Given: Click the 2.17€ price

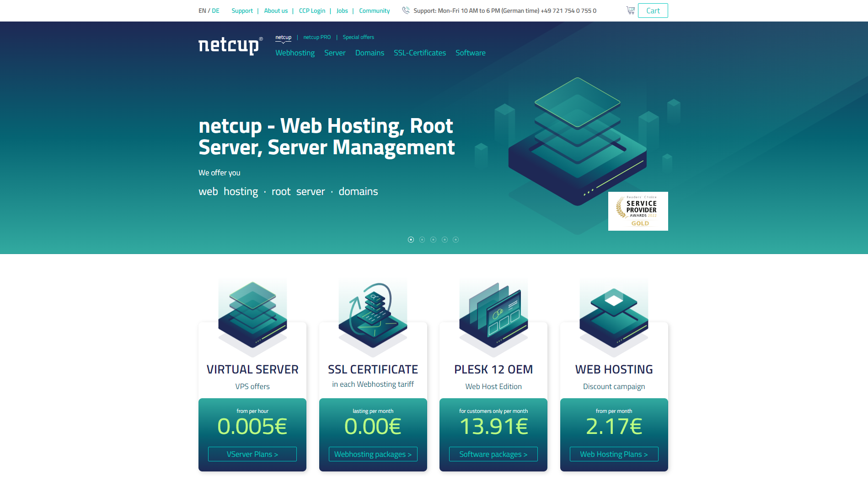Looking at the screenshot, I should pos(614,427).
